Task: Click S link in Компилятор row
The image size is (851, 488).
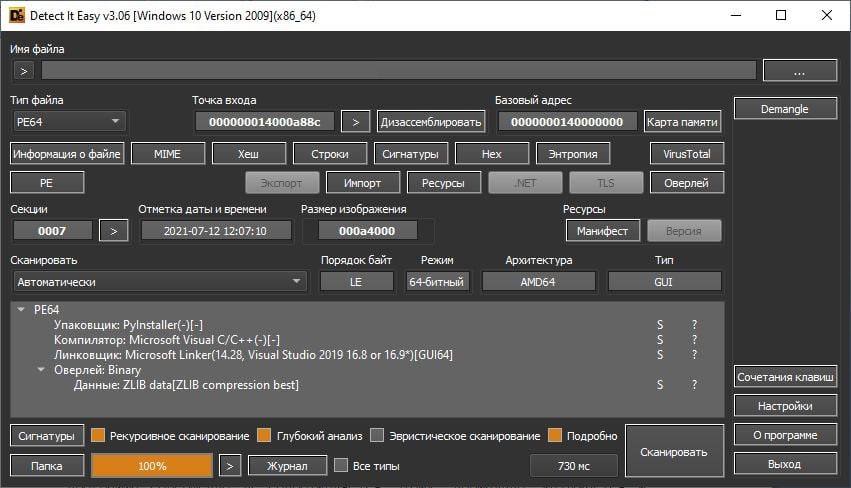Action: pos(660,340)
